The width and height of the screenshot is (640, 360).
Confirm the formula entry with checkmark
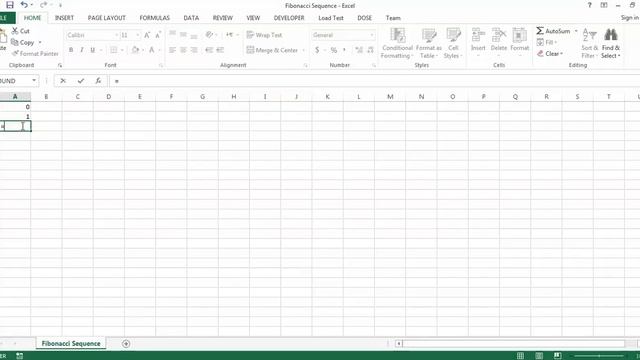click(x=80, y=81)
